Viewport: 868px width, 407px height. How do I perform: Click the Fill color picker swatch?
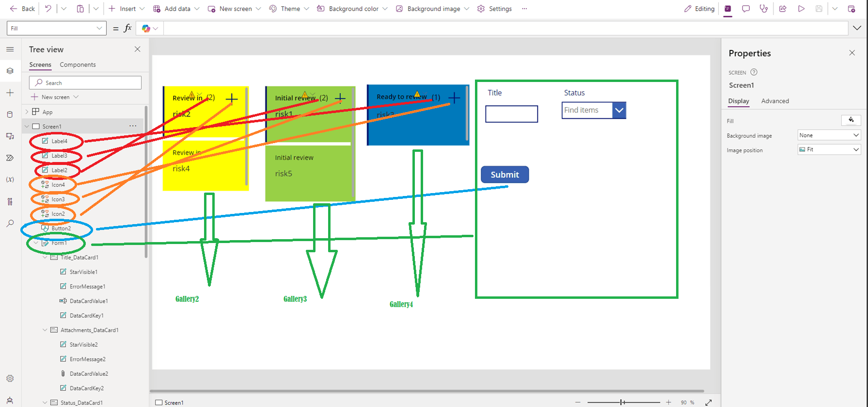click(x=851, y=120)
